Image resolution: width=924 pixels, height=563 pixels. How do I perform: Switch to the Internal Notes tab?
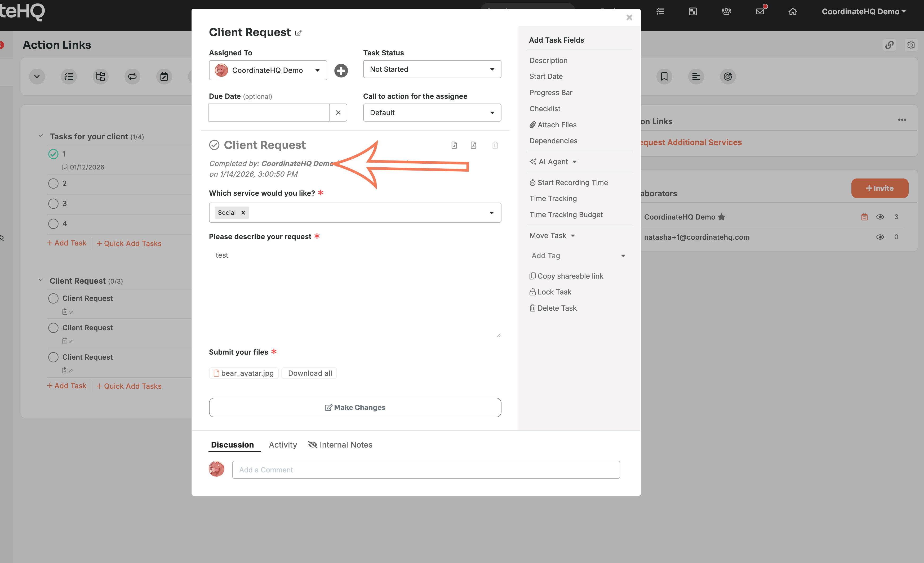(x=340, y=445)
